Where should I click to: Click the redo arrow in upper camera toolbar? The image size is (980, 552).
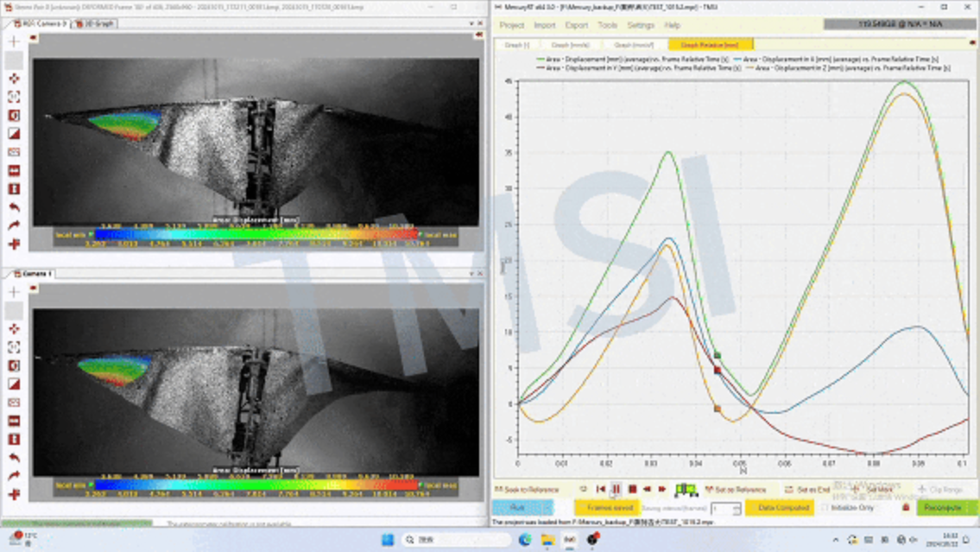pos(14,225)
